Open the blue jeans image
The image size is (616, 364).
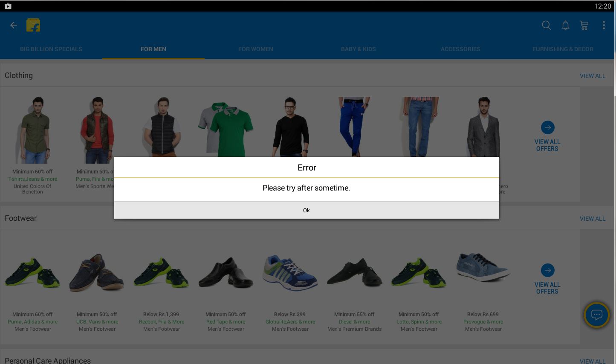pyautogui.click(x=420, y=127)
